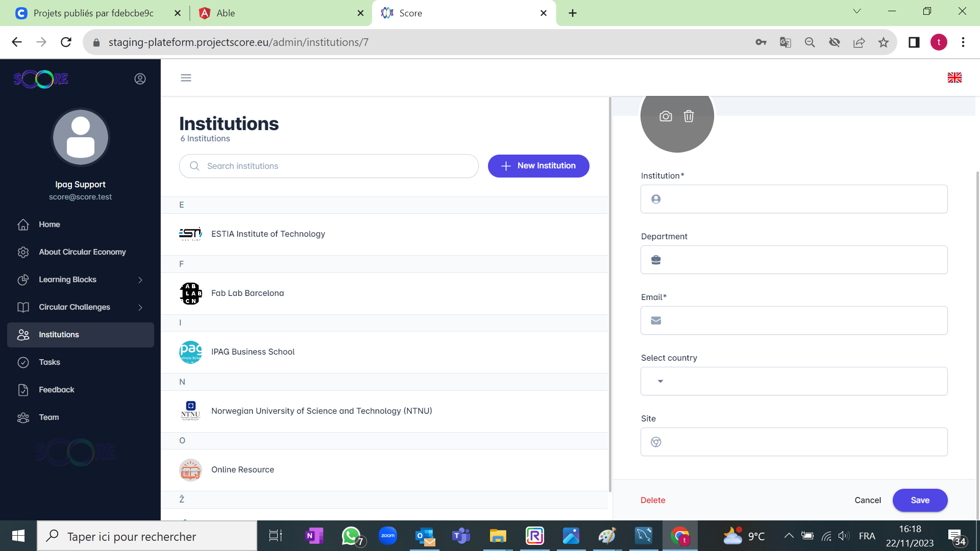Toggle the hamburger sidebar menu icon
This screenshot has width=980, height=551.
coord(186,78)
